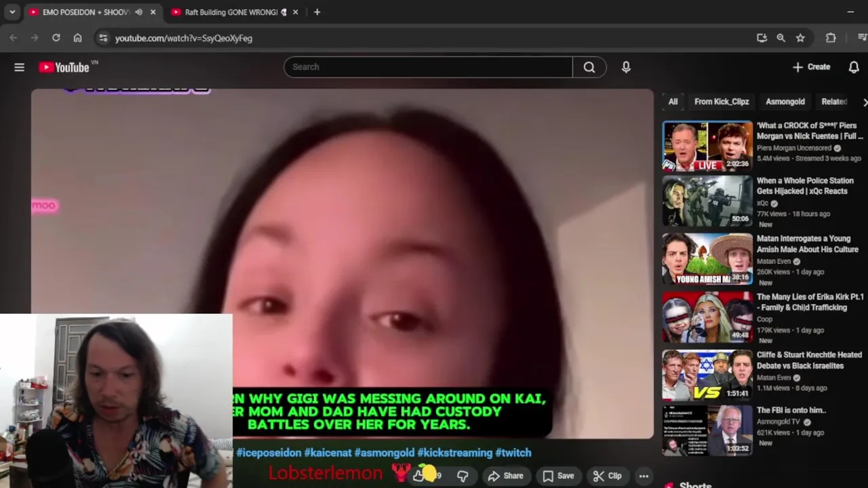Close the EMO POSEIDON tab
Screen dimensions: 868x488
tap(153, 12)
